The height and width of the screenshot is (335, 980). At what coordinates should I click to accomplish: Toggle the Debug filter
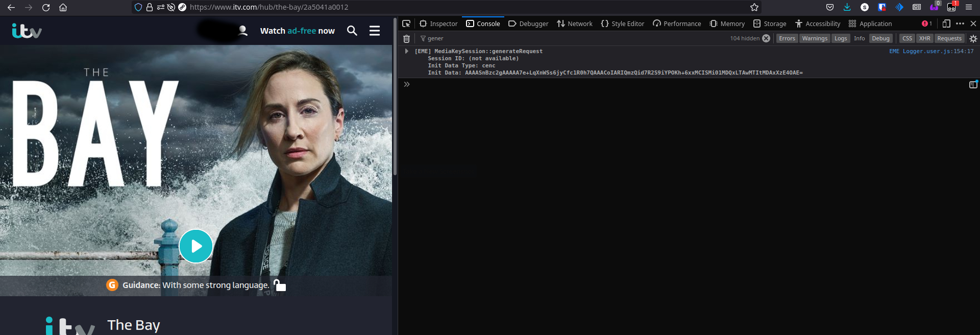tap(880, 38)
